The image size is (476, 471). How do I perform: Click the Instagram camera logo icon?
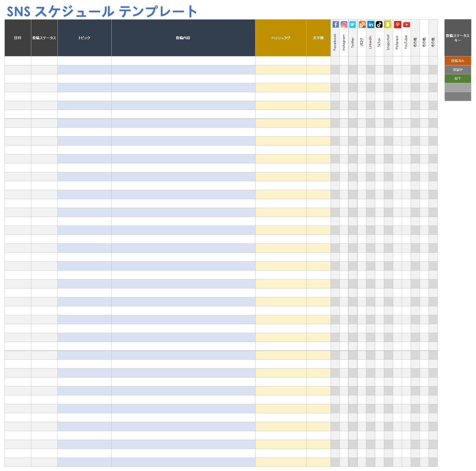coord(344,25)
